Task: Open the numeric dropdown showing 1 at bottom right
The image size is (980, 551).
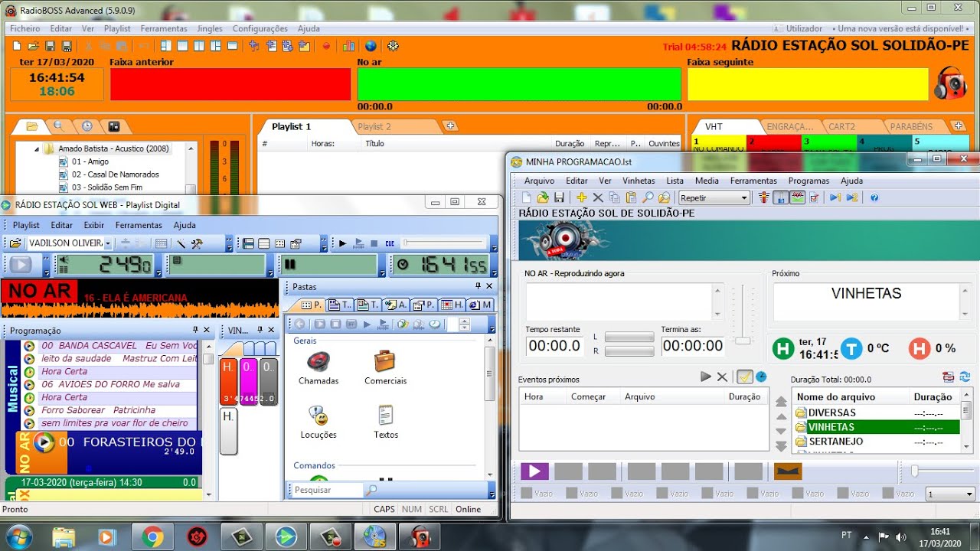Action: click(950, 494)
